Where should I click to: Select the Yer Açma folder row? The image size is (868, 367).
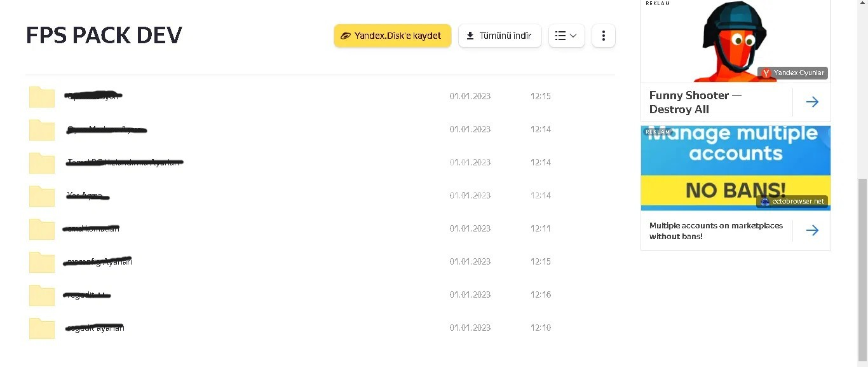pyautogui.click(x=320, y=196)
